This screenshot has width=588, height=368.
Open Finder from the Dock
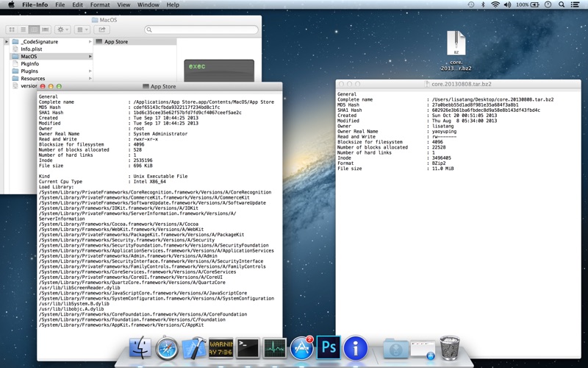point(140,347)
